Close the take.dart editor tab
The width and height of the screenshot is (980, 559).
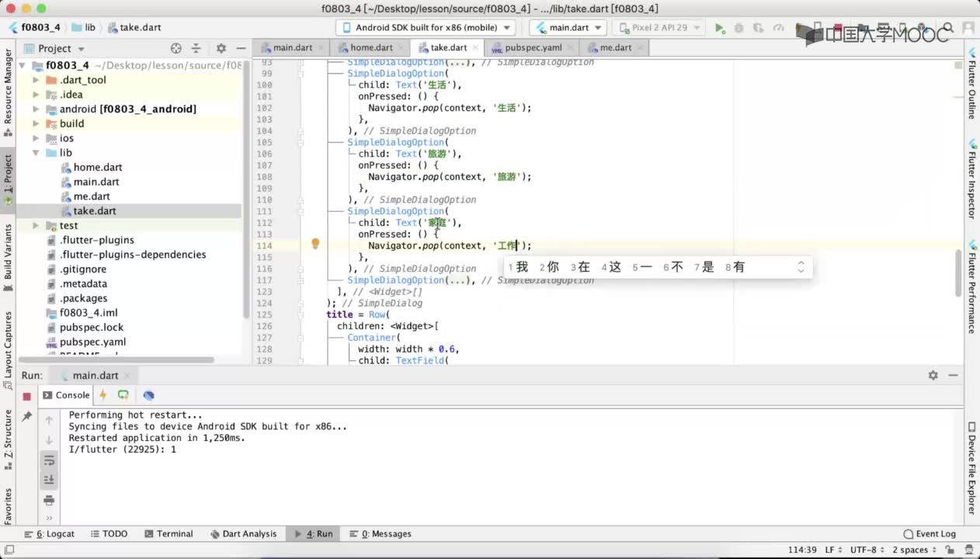tap(475, 48)
